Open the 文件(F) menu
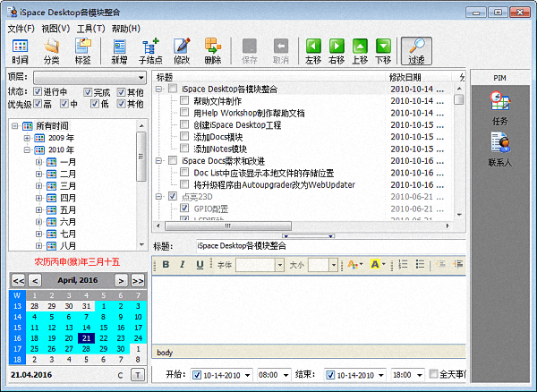Image resolution: width=537 pixels, height=392 pixels. click(x=21, y=29)
